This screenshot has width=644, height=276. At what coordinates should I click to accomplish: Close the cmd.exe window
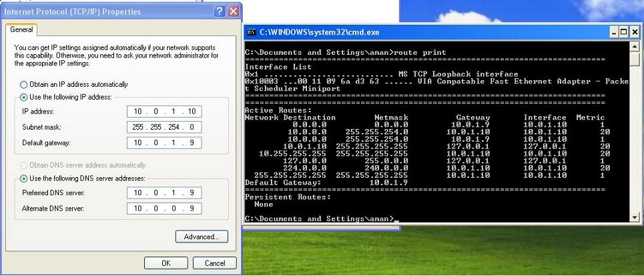point(634,32)
